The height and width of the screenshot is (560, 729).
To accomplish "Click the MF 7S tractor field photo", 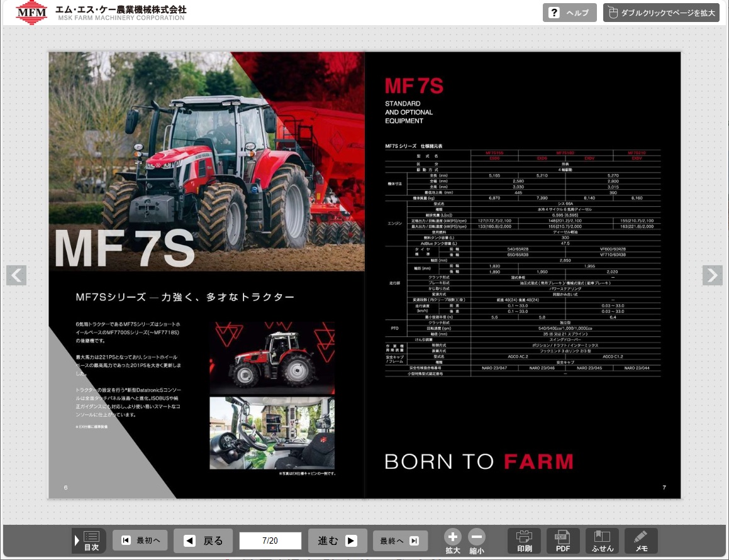I will pyautogui.click(x=206, y=162).
